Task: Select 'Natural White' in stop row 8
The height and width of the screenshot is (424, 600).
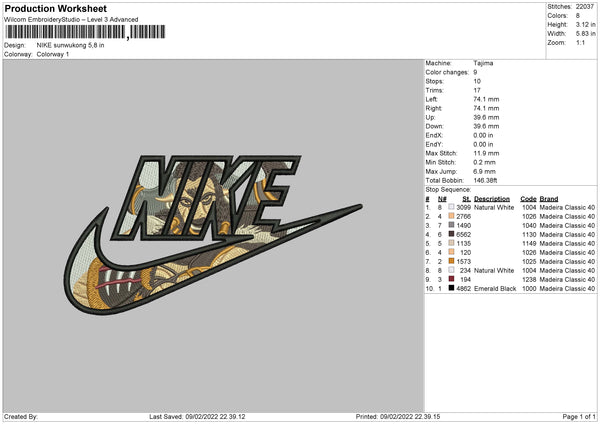Action: (494, 270)
